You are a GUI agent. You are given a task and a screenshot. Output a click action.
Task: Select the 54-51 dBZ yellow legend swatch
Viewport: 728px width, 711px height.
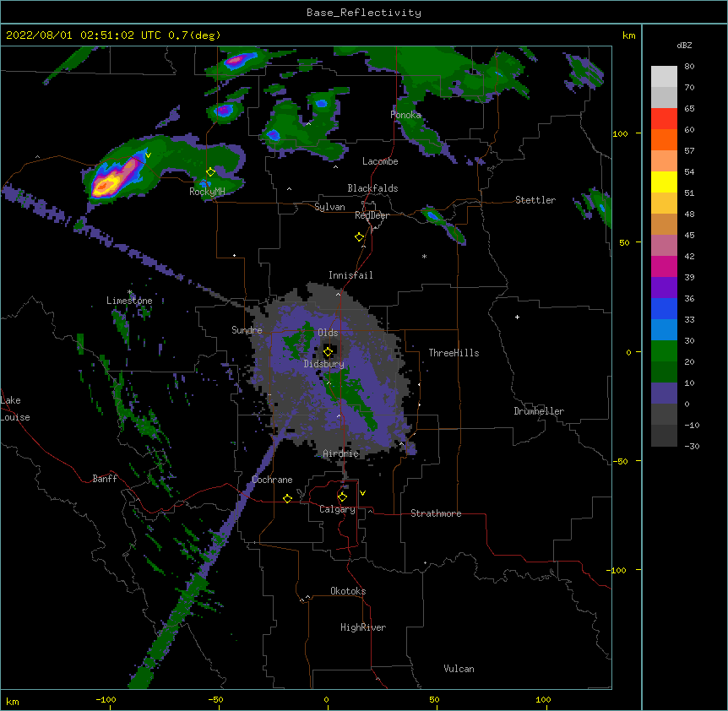point(664,182)
